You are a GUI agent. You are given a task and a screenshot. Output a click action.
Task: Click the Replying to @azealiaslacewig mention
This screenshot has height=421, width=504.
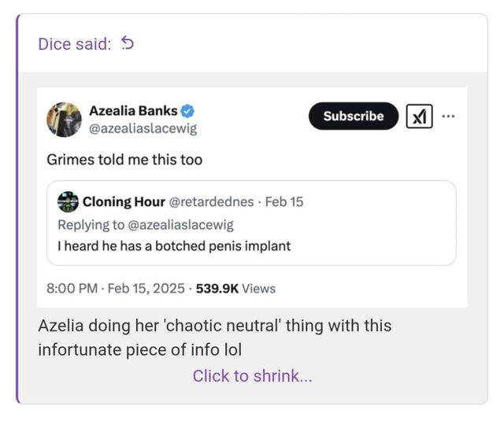pos(180,224)
